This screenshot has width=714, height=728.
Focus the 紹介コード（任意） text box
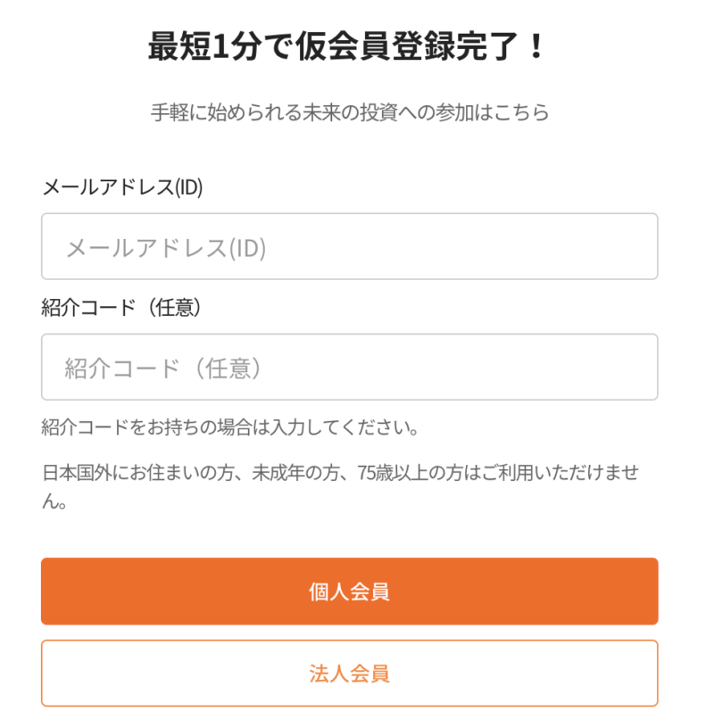pyautogui.click(x=349, y=367)
